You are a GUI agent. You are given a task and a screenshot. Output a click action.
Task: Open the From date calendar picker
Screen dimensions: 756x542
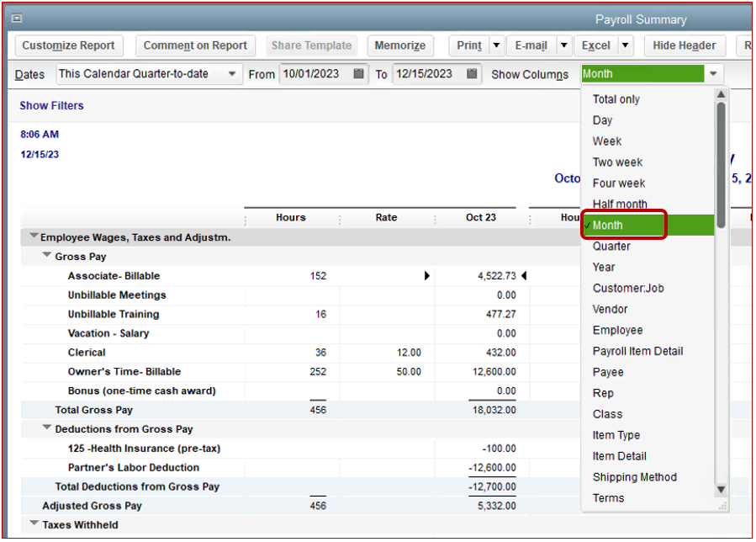(358, 73)
